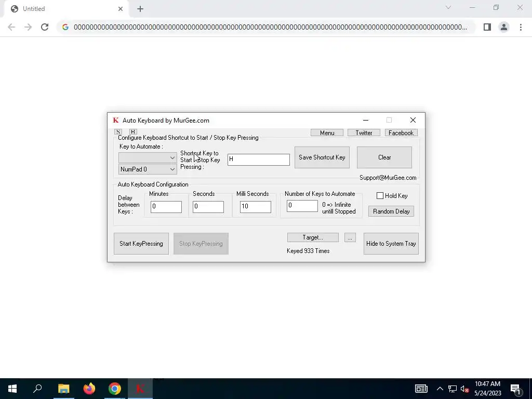Click the Milli Seconds field showing 10
532x399 pixels.
click(x=256, y=207)
